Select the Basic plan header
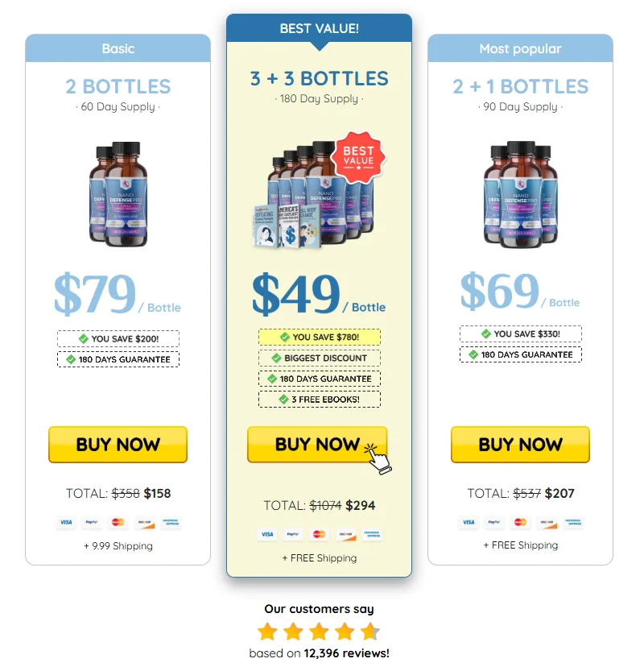 [x=118, y=48]
